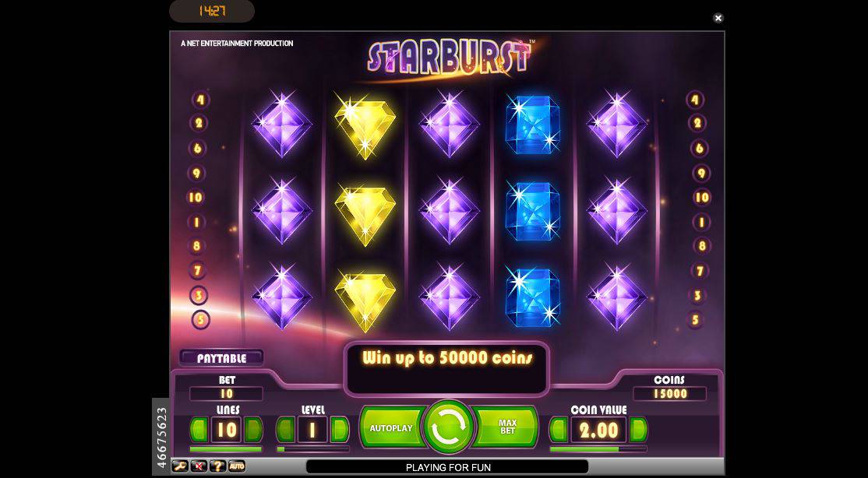Increase the coin value
Viewport: 868px width, 478px height.
click(637, 430)
